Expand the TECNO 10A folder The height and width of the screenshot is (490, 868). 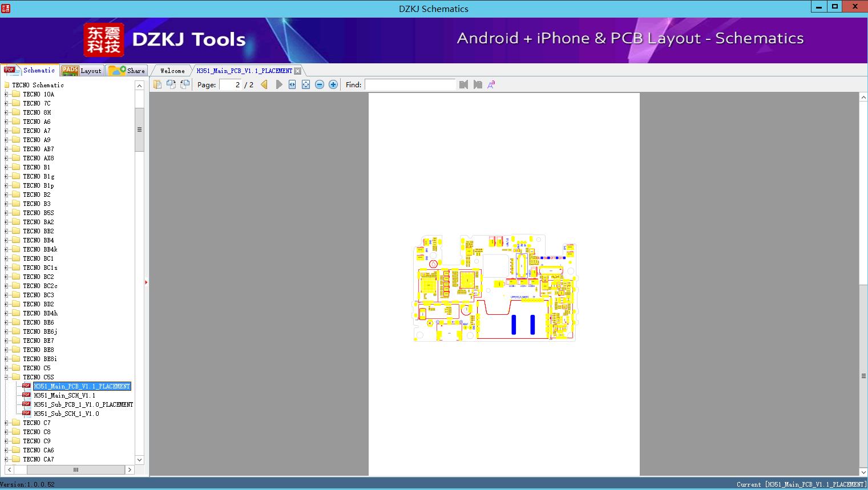6,94
